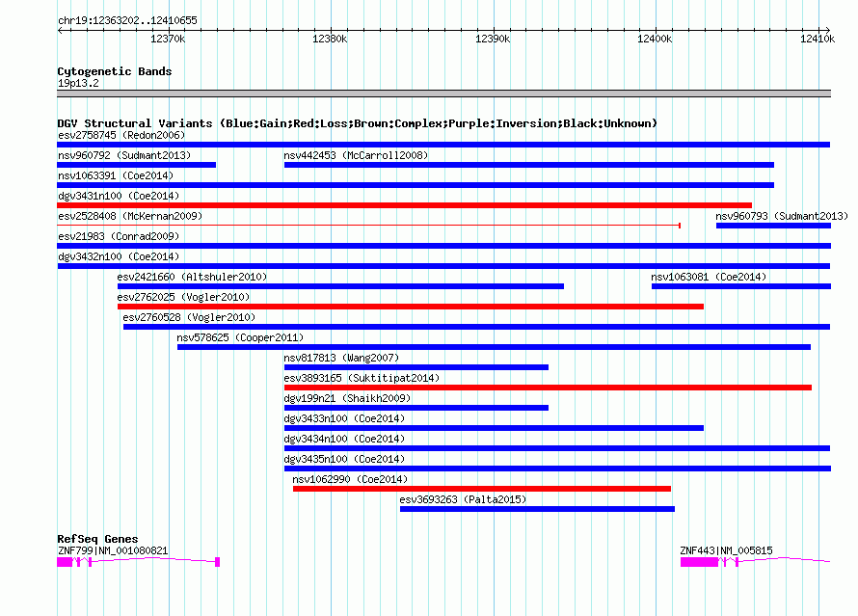Click nsv960793 (Sudmant2013) label
The height and width of the screenshot is (616, 858).
782,216
